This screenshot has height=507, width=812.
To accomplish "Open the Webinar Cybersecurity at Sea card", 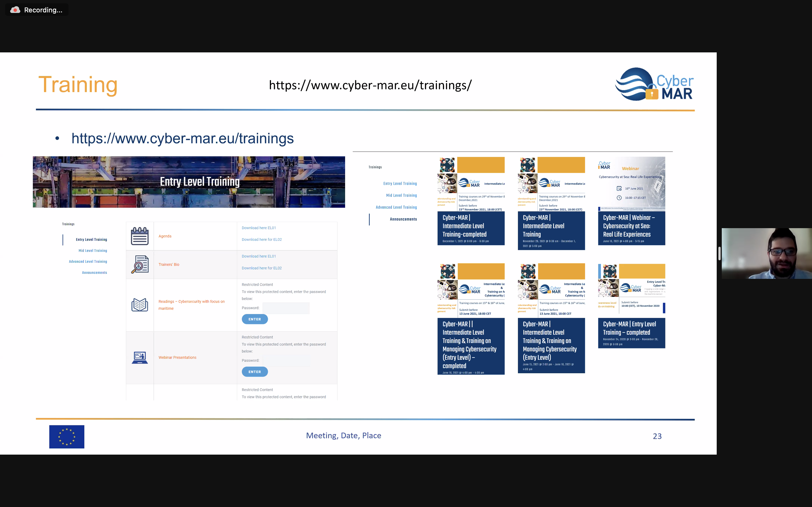I will click(x=631, y=201).
